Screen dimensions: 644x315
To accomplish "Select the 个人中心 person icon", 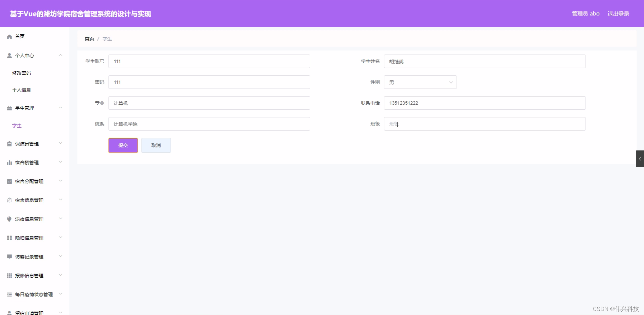I will click(x=9, y=56).
